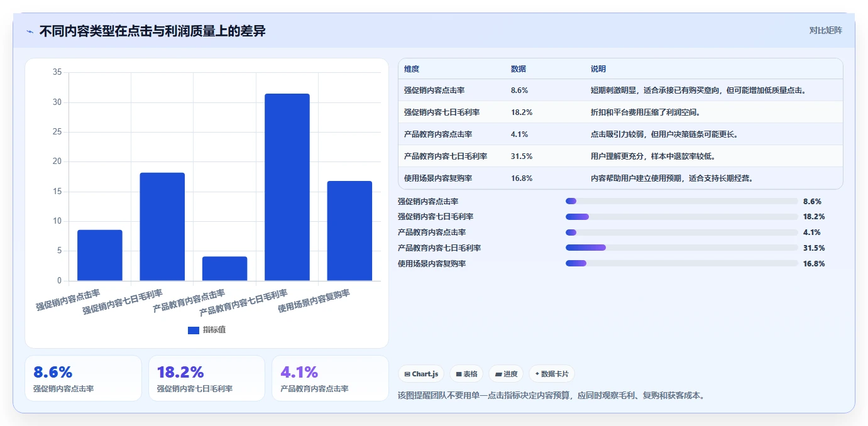The width and height of the screenshot is (868, 426).
Task: Click the y-axis label 35
Action: tap(57, 72)
